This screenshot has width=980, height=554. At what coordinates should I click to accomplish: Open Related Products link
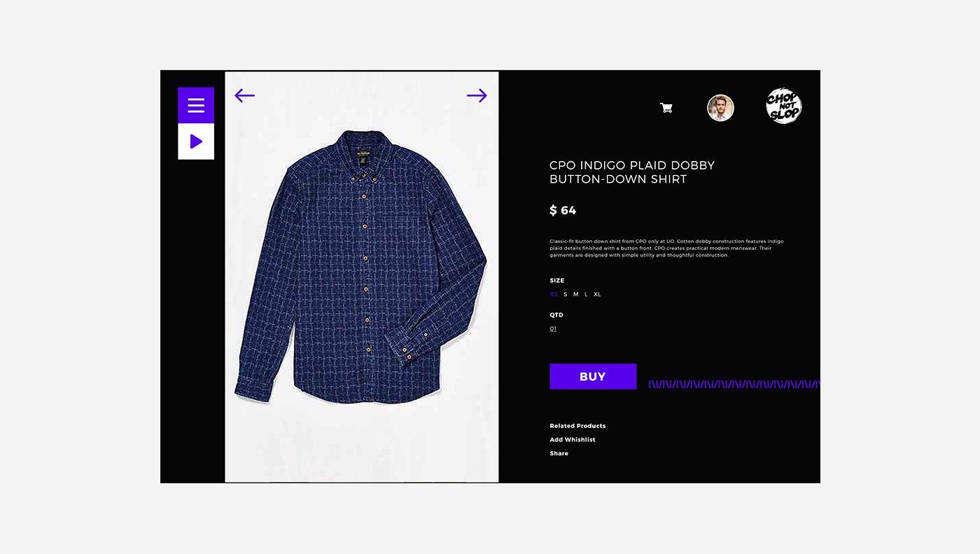point(577,426)
